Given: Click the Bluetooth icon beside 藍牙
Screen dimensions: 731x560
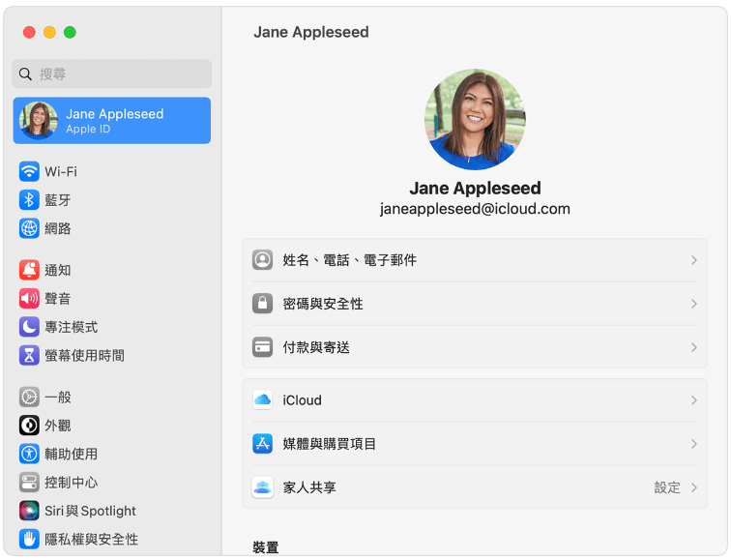Looking at the screenshot, I should point(29,200).
